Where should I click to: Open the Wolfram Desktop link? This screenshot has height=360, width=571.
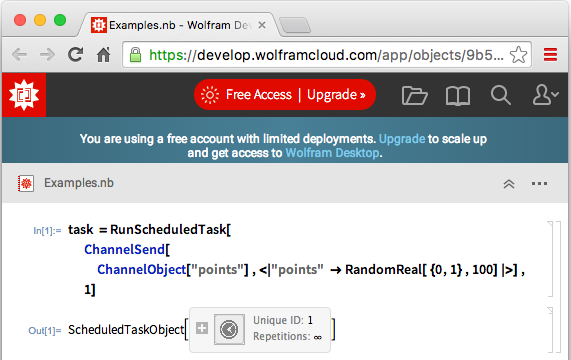click(x=332, y=153)
